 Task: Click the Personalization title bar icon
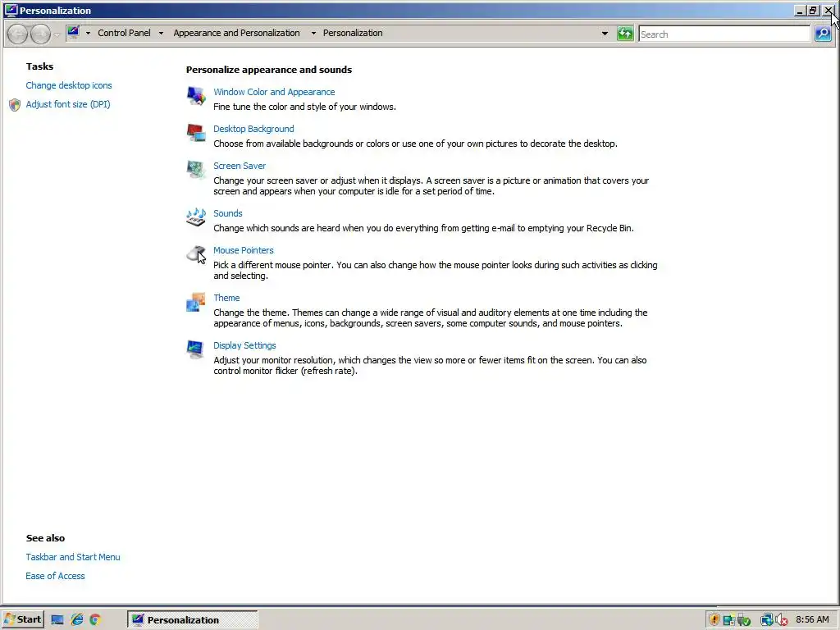click(x=11, y=10)
